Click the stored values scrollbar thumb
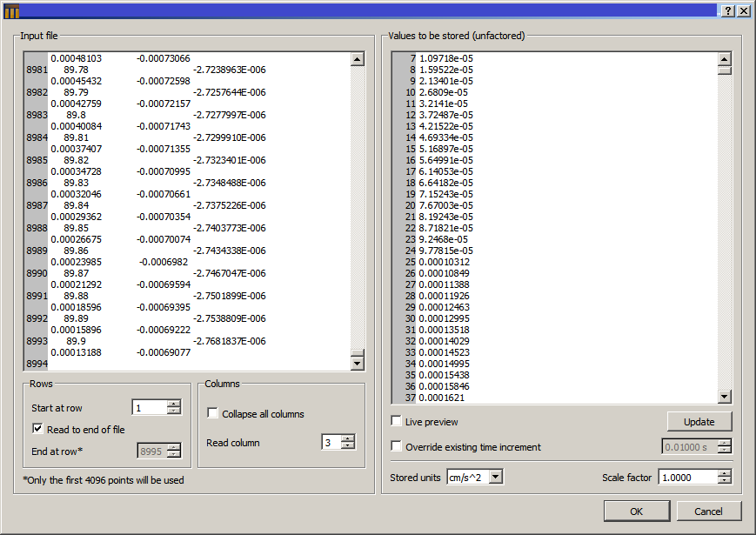Screen dimensions: 756x535 [x=725, y=70]
